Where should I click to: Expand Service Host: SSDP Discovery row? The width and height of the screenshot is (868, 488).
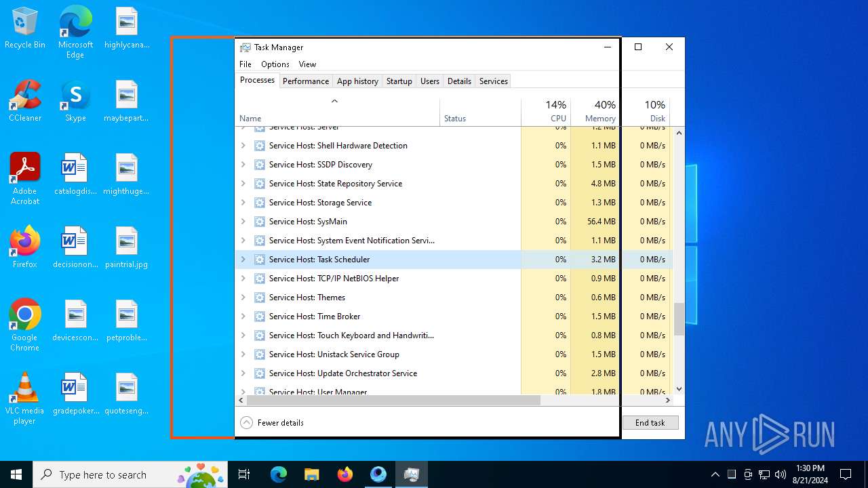point(243,165)
